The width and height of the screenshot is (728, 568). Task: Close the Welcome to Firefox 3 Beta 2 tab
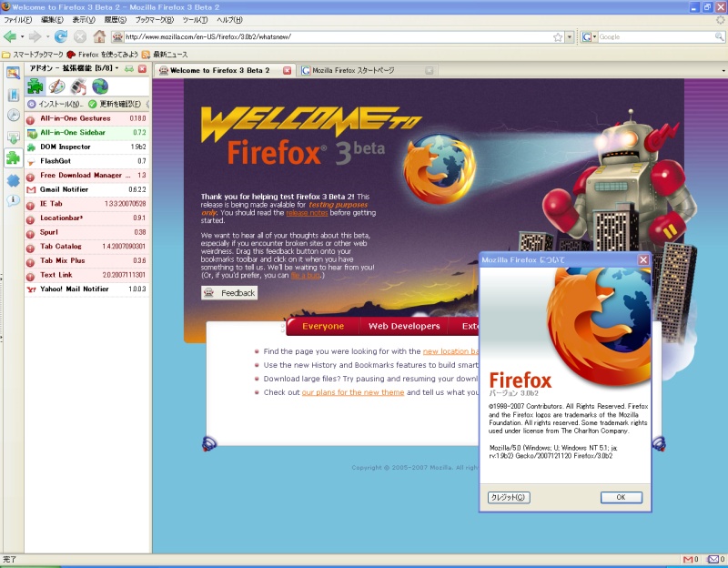point(288,71)
